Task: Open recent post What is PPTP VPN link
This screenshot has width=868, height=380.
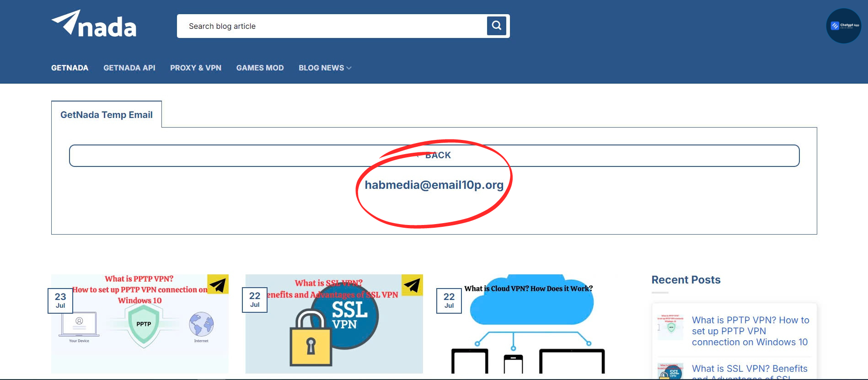Action: pyautogui.click(x=750, y=331)
